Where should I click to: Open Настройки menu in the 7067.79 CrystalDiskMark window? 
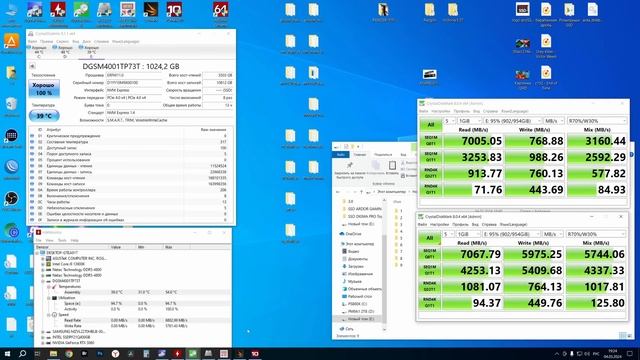point(439,224)
